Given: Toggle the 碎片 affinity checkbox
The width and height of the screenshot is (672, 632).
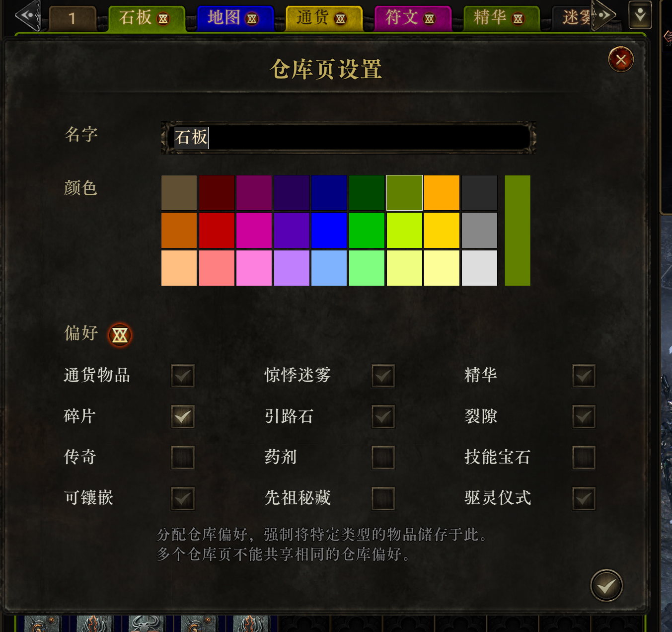Looking at the screenshot, I should pos(183,416).
